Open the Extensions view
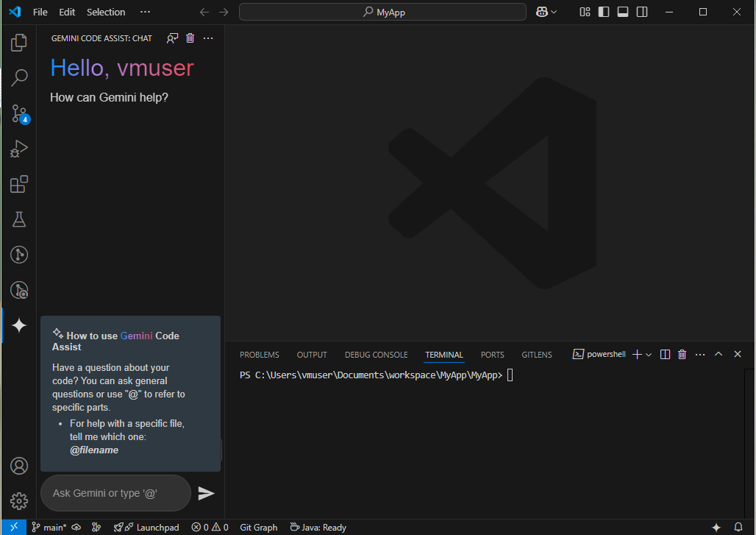 (19, 184)
